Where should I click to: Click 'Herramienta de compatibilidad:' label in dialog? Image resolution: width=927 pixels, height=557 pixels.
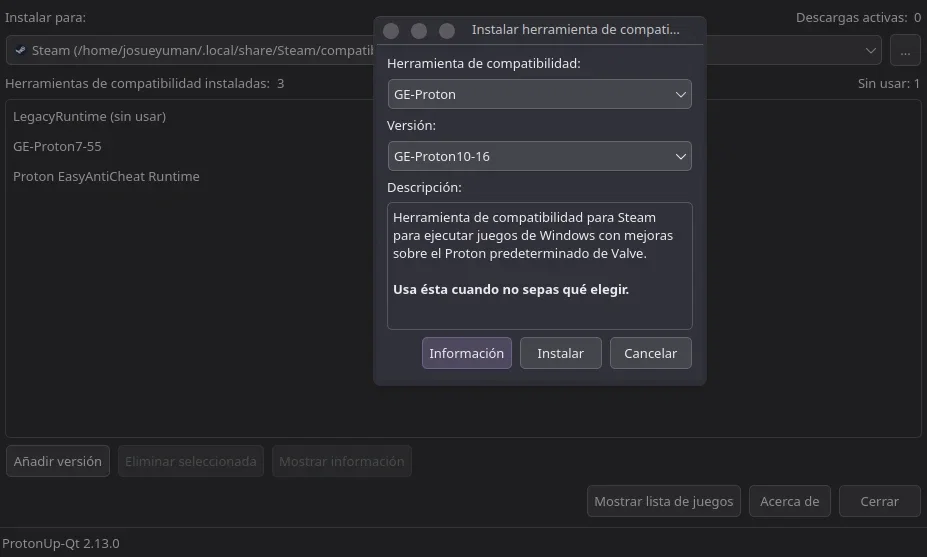click(x=484, y=64)
